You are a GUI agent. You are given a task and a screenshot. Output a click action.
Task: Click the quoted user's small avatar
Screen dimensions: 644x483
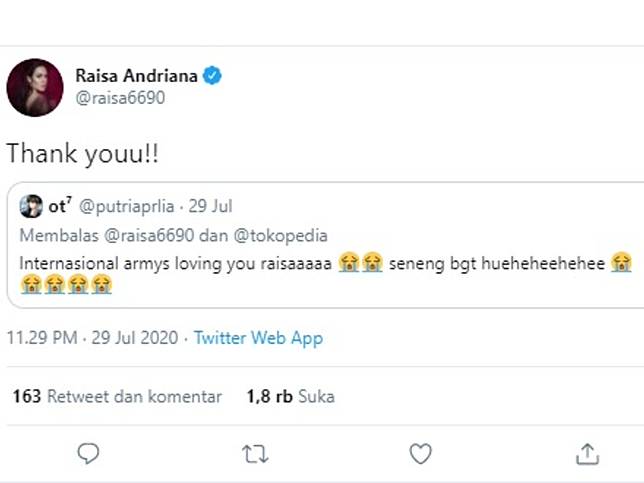pyautogui.click(x=30, y=207)
